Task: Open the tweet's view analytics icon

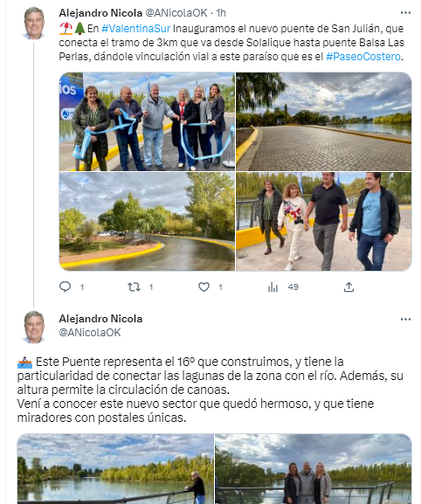Action: click(x=273, y=287)
